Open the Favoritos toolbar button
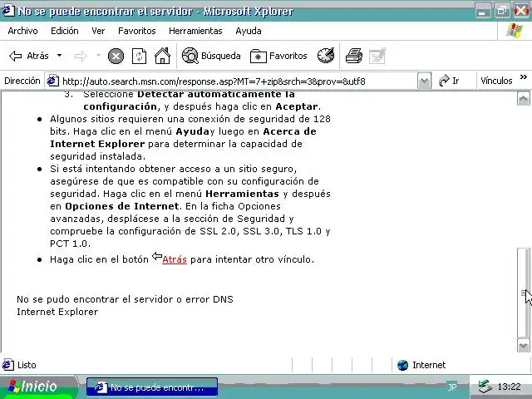The width and height of the screenshot is (532, 399). (278, 57)
